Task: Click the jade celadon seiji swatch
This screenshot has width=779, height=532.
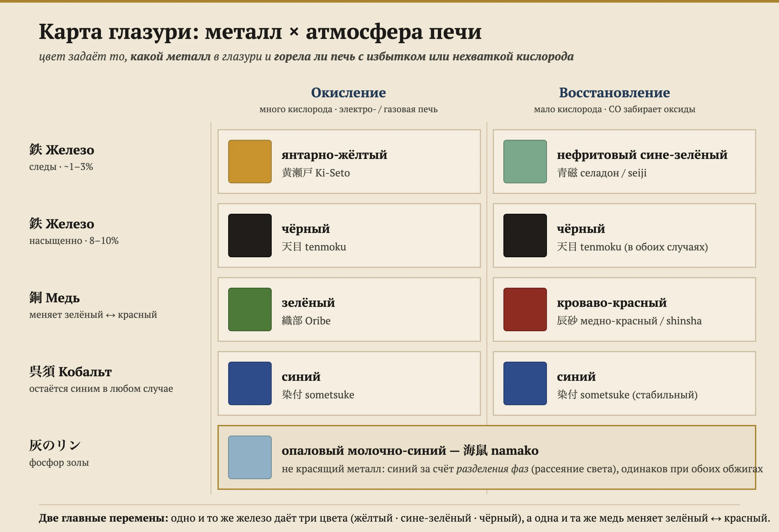Action: (525, 162)
